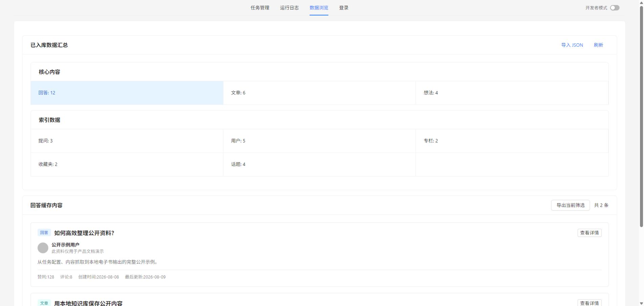
Task: Click the 公开示例用户 author name
Action: click(x=65, y=245)
